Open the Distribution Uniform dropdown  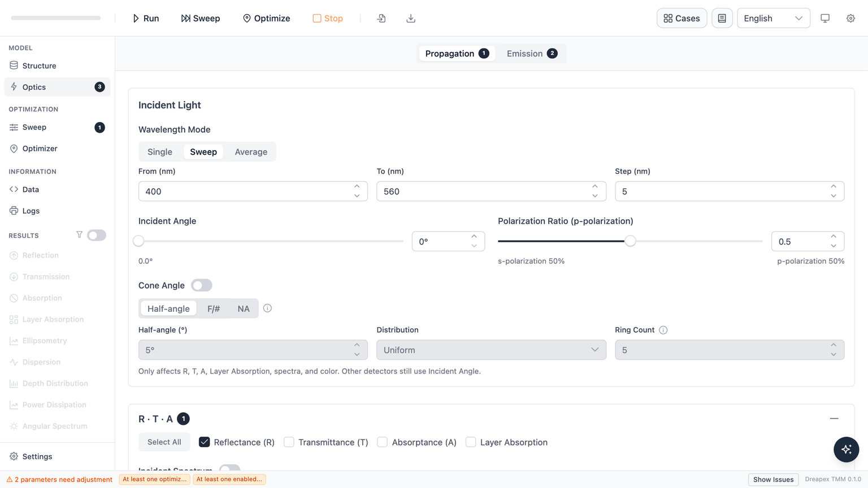tap(491, 350)
